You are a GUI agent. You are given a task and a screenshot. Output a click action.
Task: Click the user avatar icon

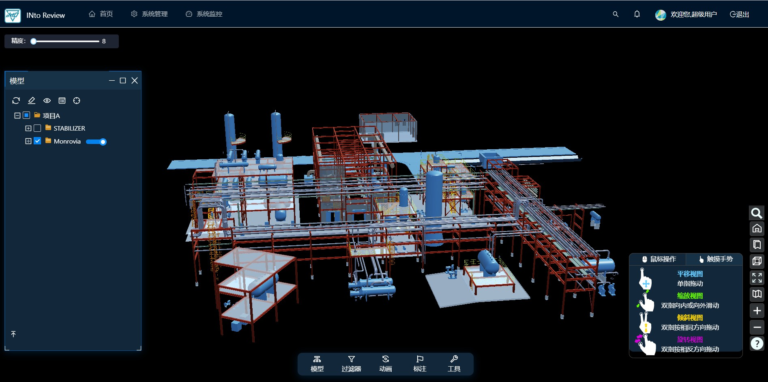tap(660, 15)
